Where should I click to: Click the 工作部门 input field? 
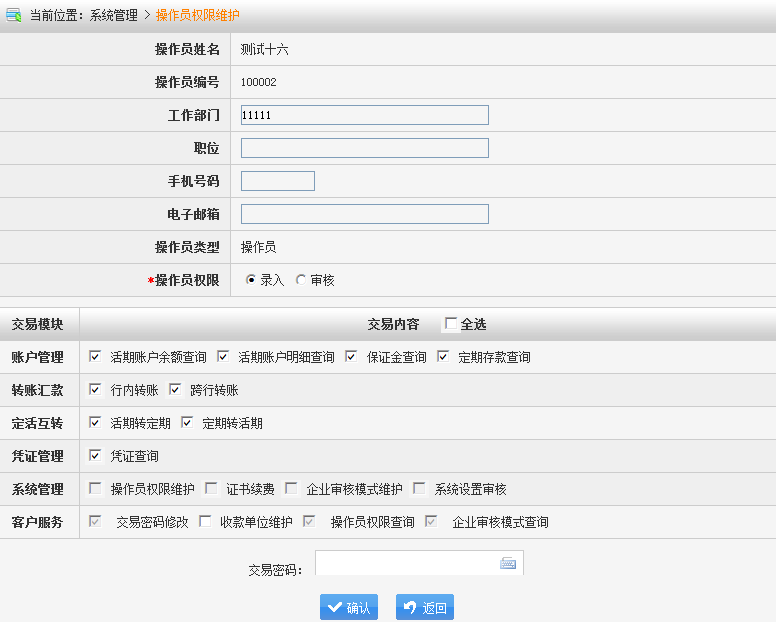pyautogui.click(x=364, y=115)
